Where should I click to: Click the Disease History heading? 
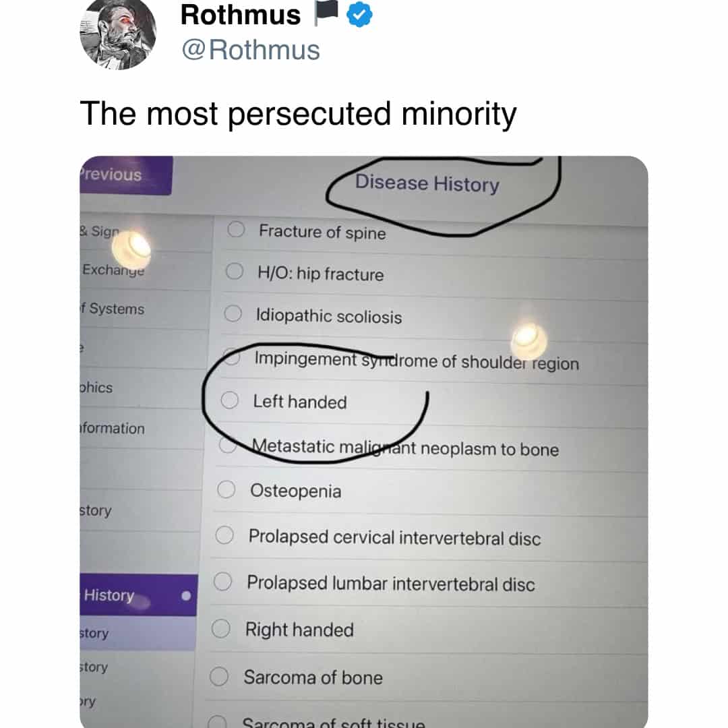pyautogui.click(x=427, y=183)
